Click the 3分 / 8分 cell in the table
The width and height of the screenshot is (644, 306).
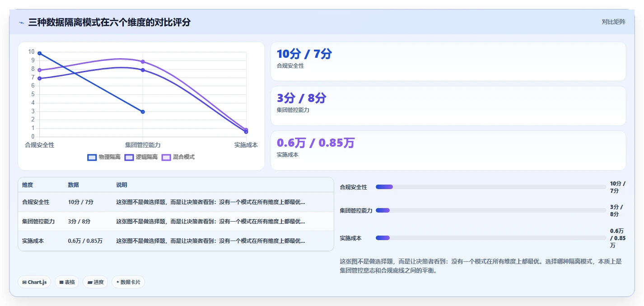(79, 222)
